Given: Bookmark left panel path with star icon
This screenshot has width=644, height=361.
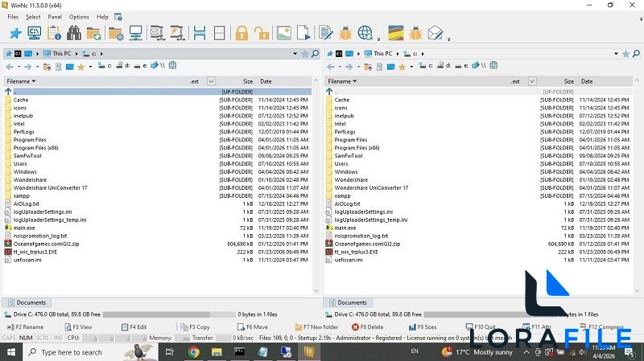Looking at the screenshot, I should (305, 54).
